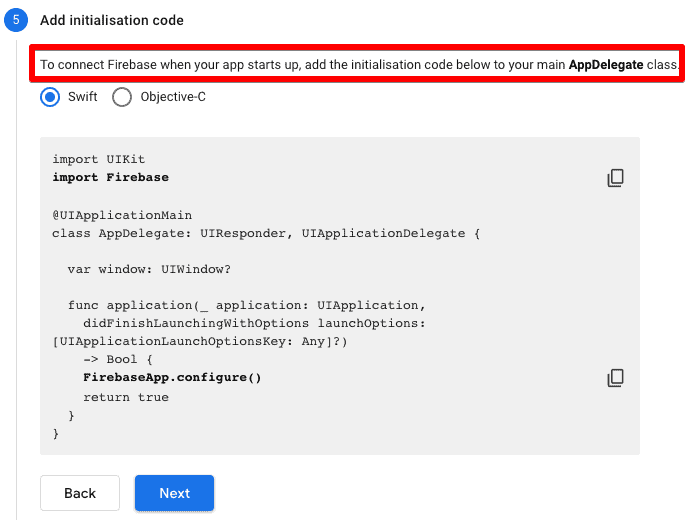The height and width of the screenshot is (520, 690).
Task: Click the "return true" code line
Action: tap(126, 397)
